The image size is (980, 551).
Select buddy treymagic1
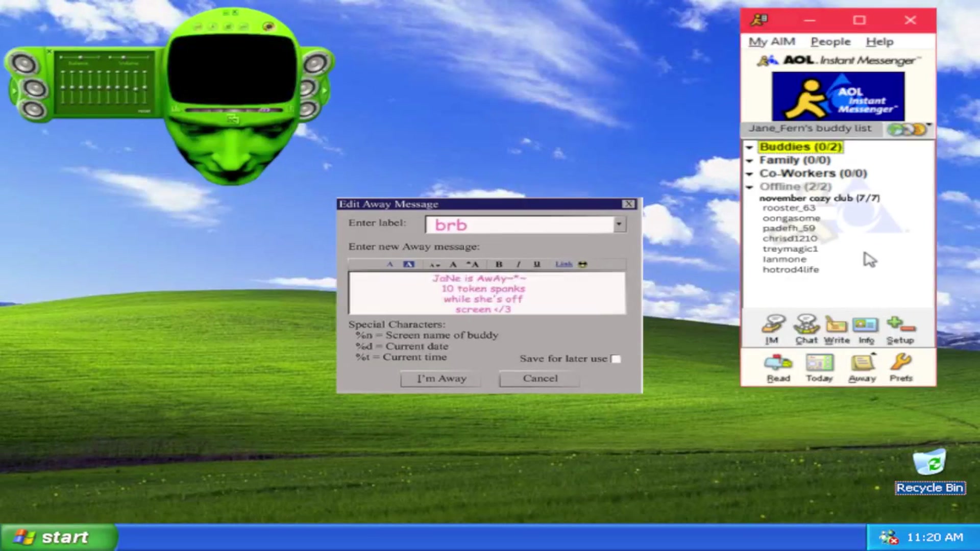(790, 249)
